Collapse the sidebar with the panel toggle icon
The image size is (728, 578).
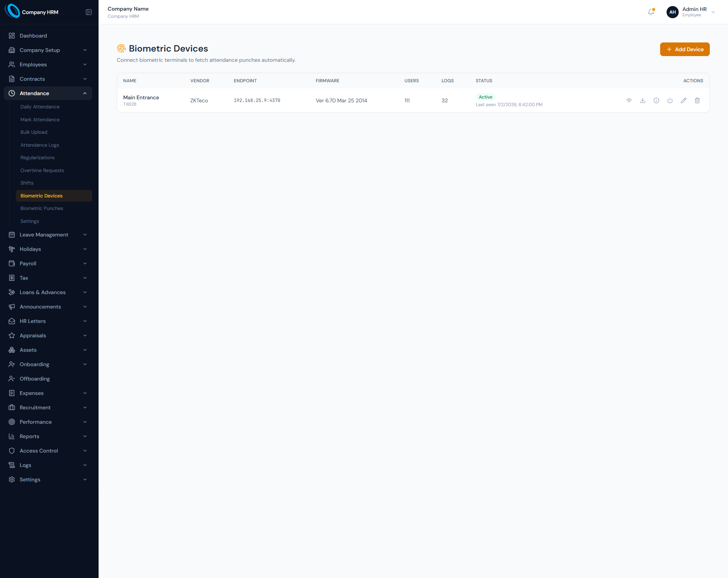89,12
